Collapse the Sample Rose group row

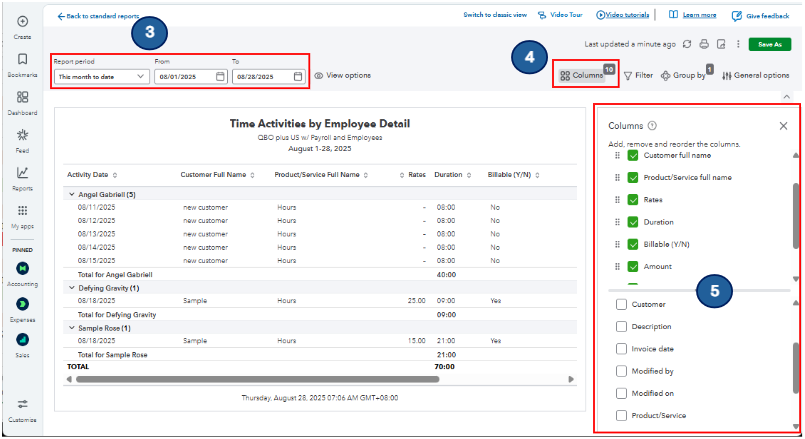(70, 327)
